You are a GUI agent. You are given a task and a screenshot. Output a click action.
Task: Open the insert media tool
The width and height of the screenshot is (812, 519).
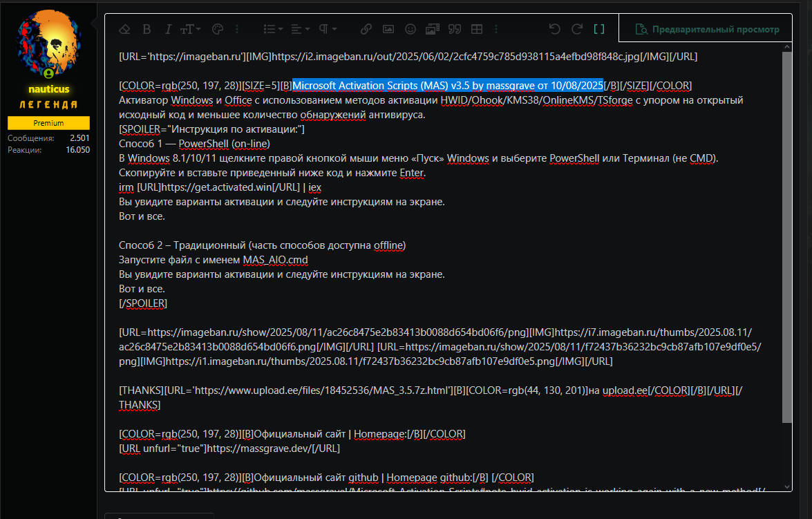[433, 30]
